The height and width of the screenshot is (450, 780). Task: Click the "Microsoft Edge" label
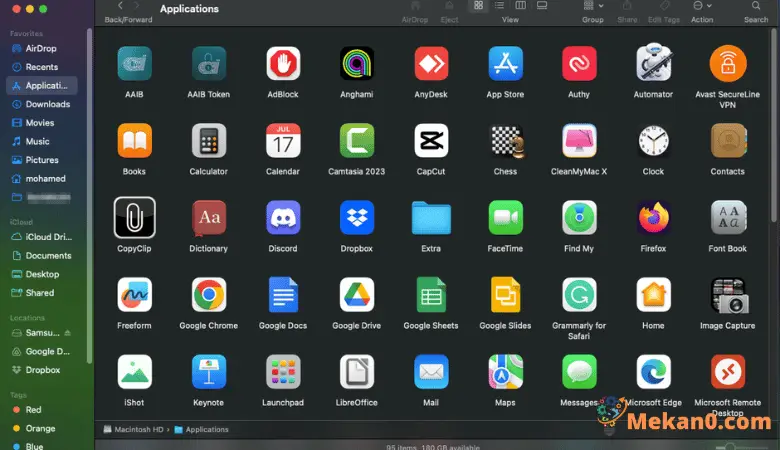(653, 403)
